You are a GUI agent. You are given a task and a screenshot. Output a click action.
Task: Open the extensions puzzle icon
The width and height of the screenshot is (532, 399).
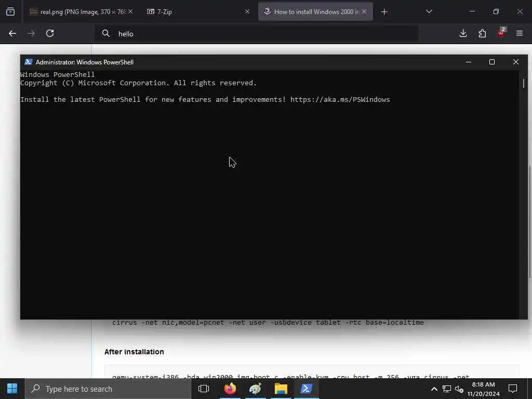[x=482, y=33]
